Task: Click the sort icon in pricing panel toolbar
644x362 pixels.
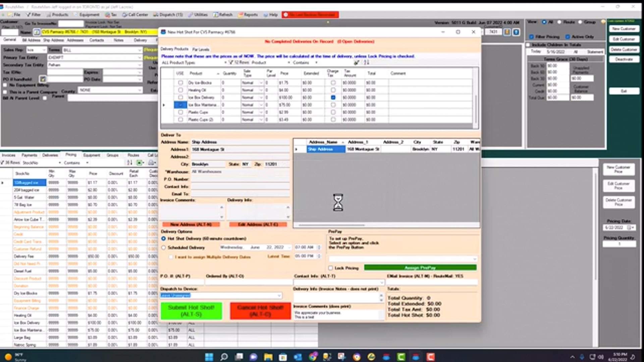Action: click(129, 163)
